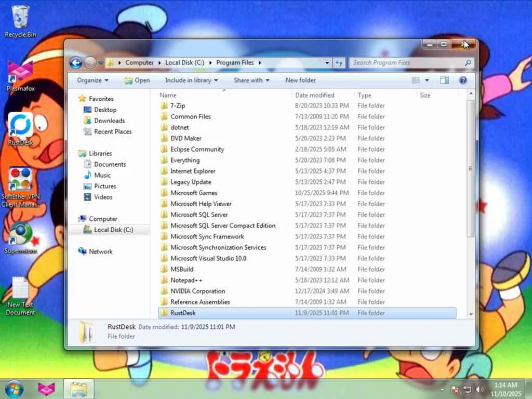Open the Music library

pyautogui.click(x=102, y=175)
